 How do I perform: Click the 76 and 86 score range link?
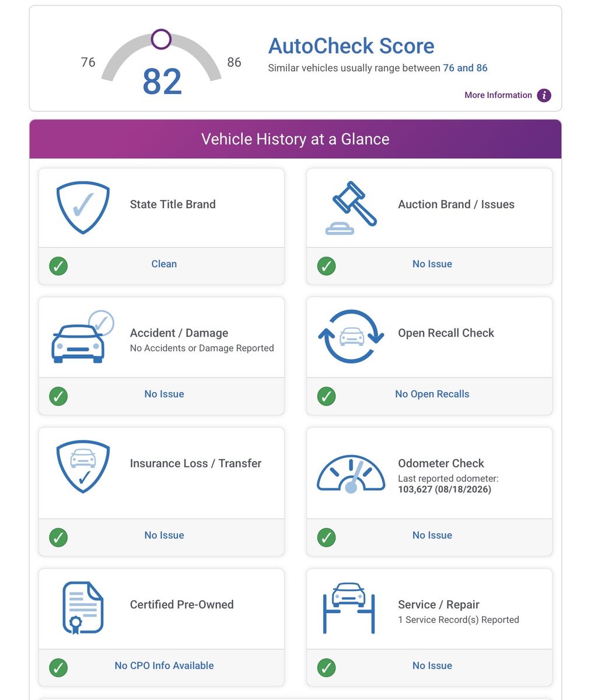(x=465, y=68)
